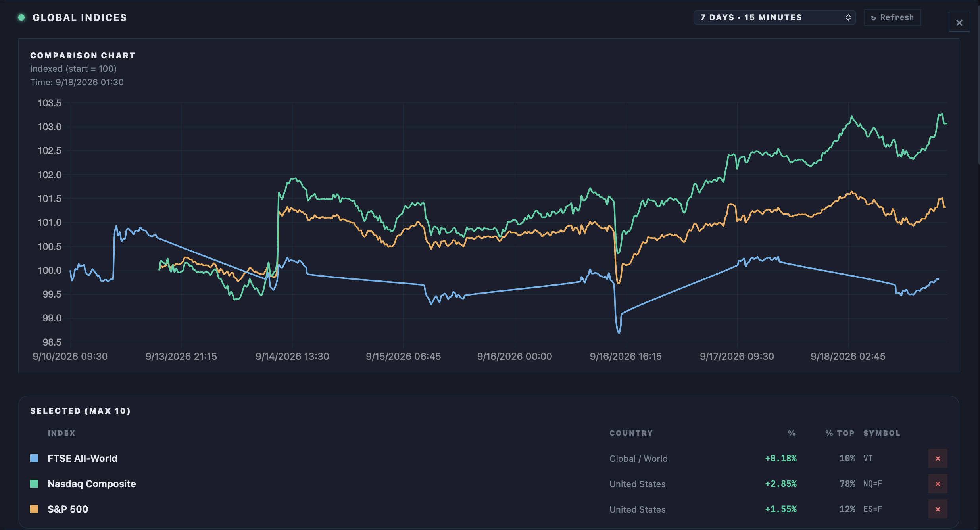
Task: Click the INDEX column header
Action: [61, 433]
